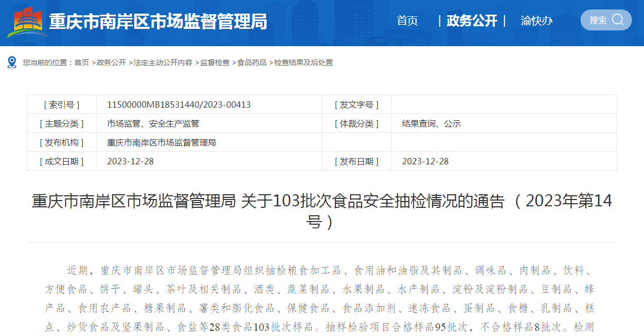The width and height of the screenshot is (644, 336).
Task: Go to 政务公开 in the breadcrumb
Action: (x=111, y=62)
